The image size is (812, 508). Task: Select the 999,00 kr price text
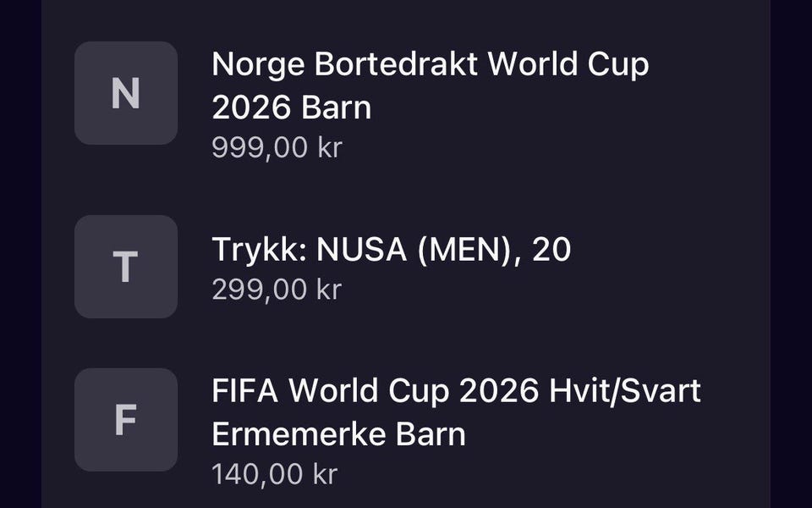[277, 147]
